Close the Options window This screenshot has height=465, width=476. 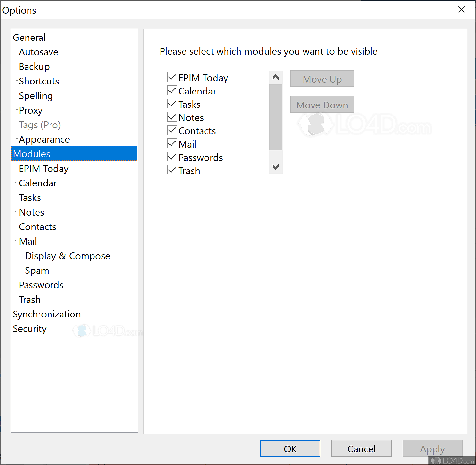coord(461,10)
